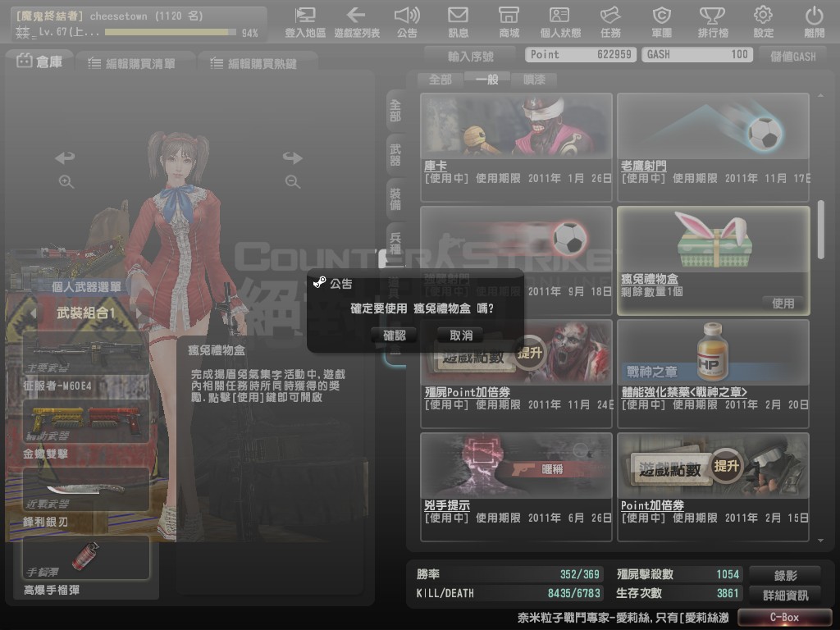Open the 任務 missions icon

pos(610,22)
